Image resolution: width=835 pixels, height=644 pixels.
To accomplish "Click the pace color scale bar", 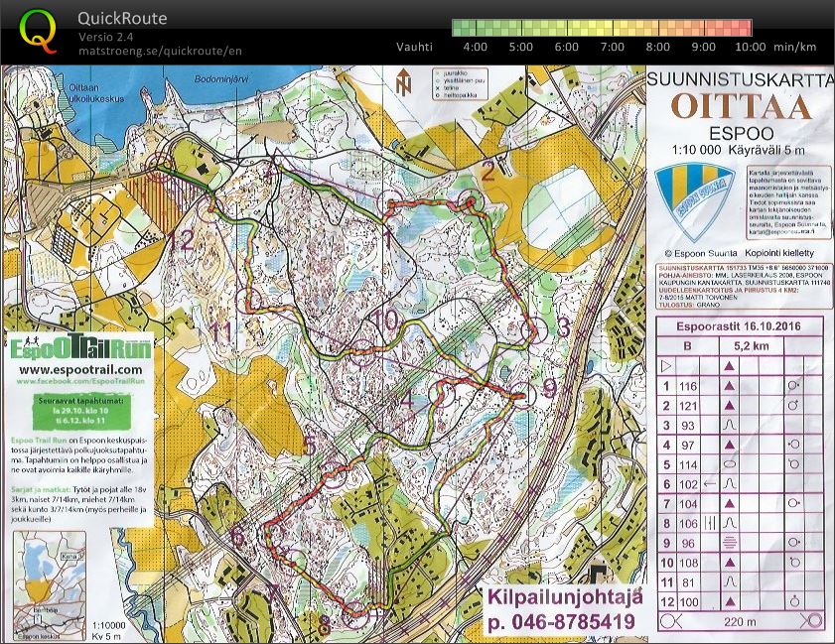I will 602,28.
